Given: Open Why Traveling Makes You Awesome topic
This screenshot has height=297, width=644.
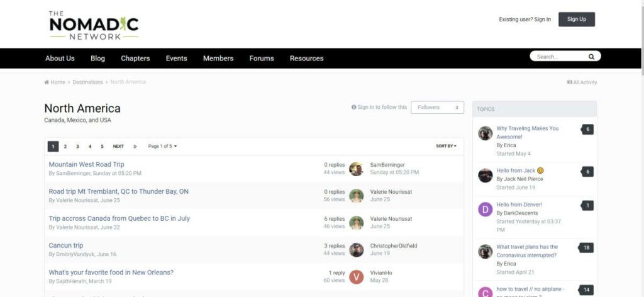Looking at the screenshot, I should (x=528, y=132).
